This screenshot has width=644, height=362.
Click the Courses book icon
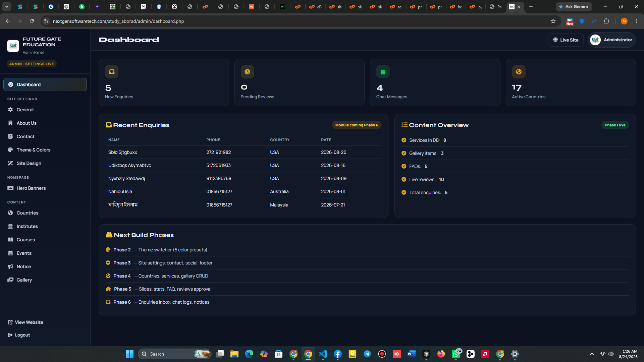coord(10,240)
